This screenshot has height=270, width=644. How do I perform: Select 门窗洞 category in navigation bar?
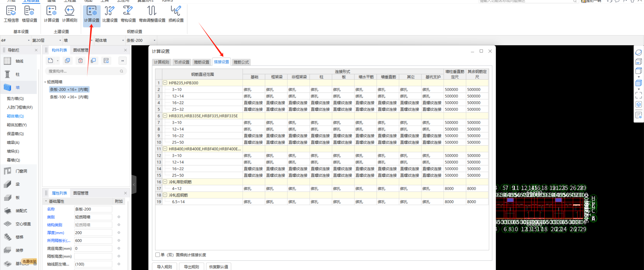(x=19, y=171)
